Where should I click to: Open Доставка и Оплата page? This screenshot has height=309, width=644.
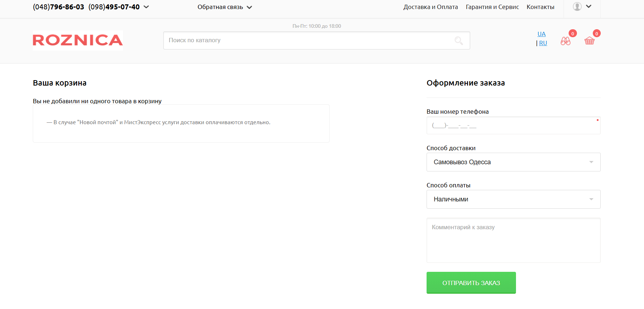click(430, 7)
